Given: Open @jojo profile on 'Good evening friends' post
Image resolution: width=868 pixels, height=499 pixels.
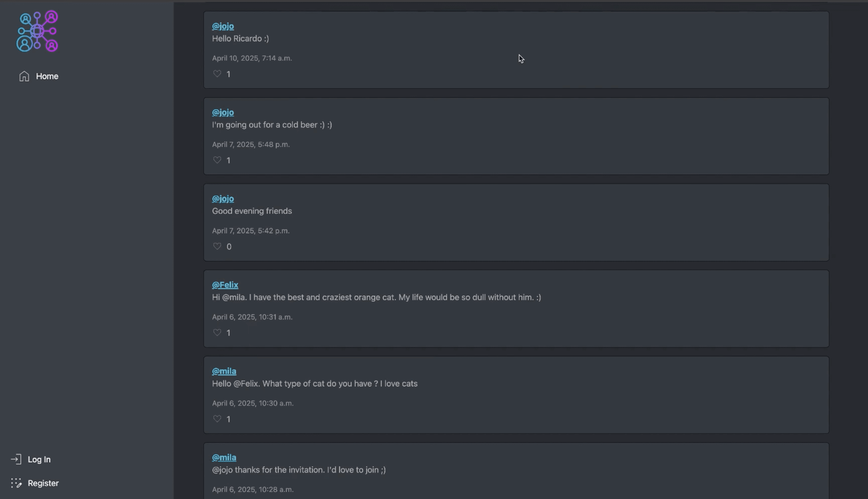Looking at the screenshot, I should click(x=223, y=198).
